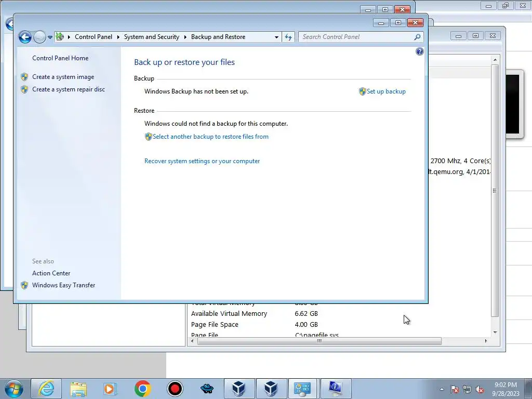Click shield icon beside Create a system repair disc
Image resolution: width=532 pixels, height=399 pixels.
pos(24,89)
